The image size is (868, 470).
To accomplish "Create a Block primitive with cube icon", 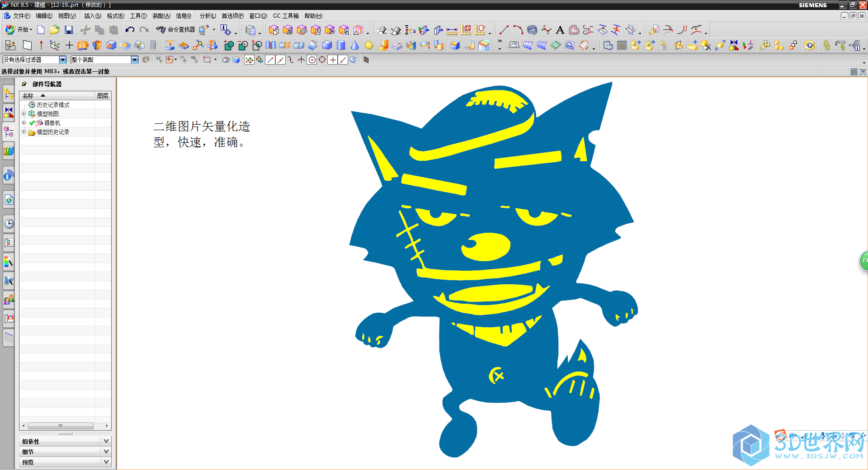I will coord(327,45).
